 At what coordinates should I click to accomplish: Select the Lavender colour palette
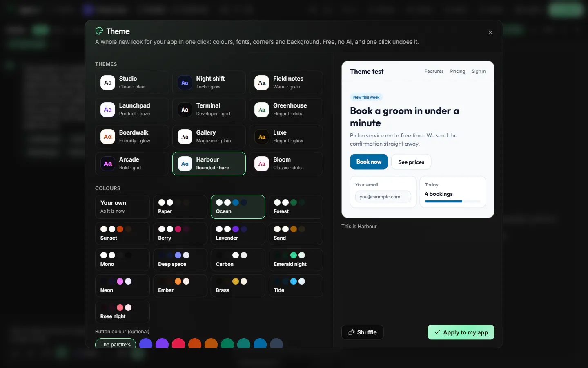pos(238,233)
